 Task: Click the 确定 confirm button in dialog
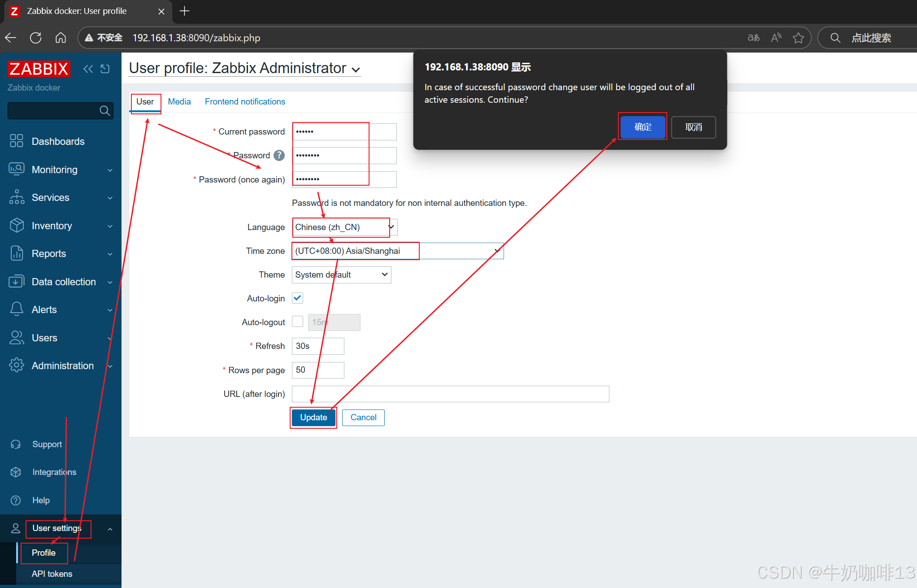(x=643, y=127)
